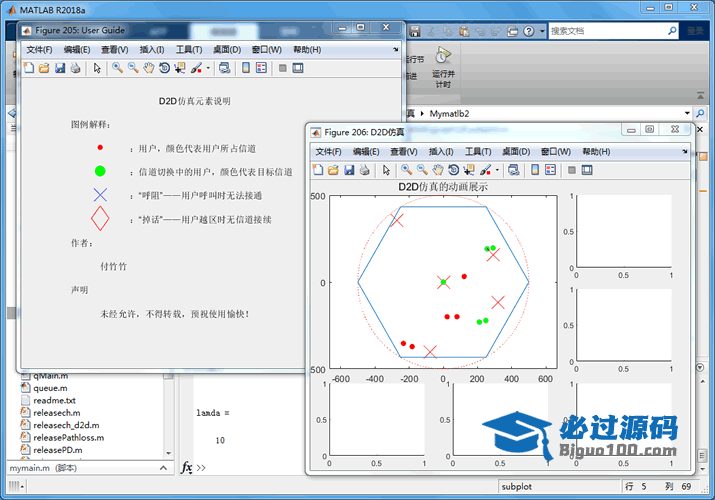Insert legend via Figure 205 toolbar icon
The width and height of the screenshot is (715, 500).
click(261, 68)
